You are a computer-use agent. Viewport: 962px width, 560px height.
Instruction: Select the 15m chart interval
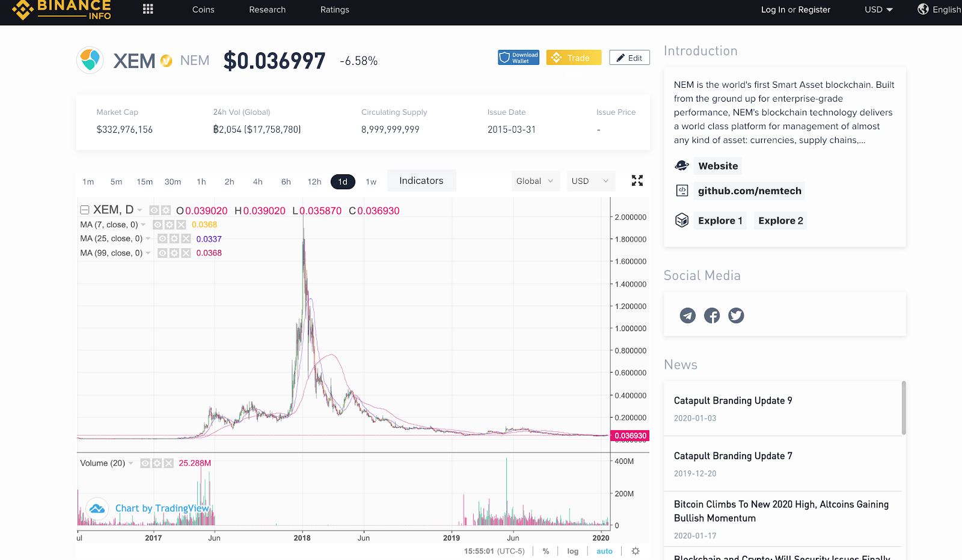[144, 181]
